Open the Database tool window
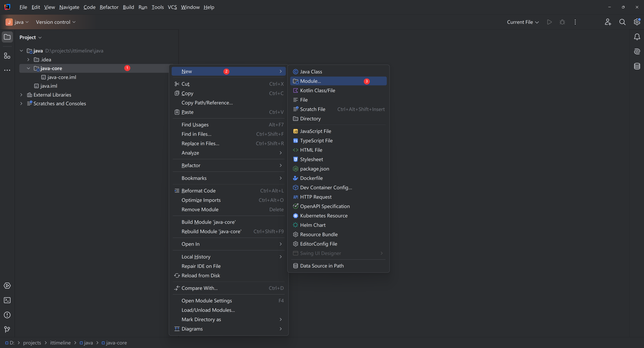644x348 pixels. click(637, 66)
